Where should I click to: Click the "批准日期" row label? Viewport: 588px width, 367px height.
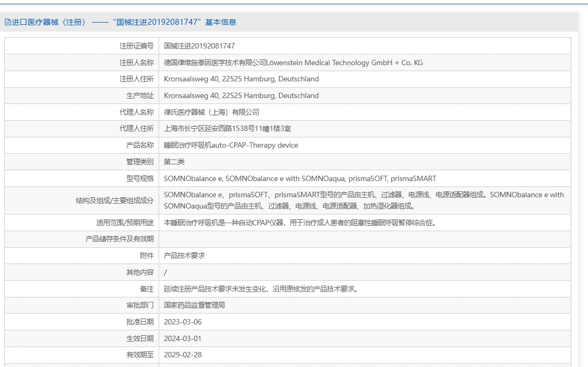(x=140, y=322)
